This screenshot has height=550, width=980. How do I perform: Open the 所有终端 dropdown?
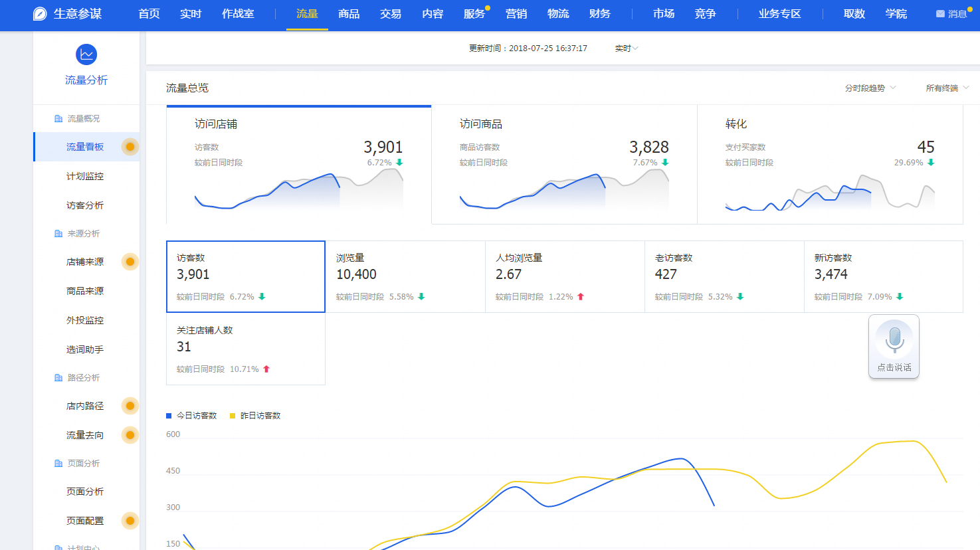947,88
